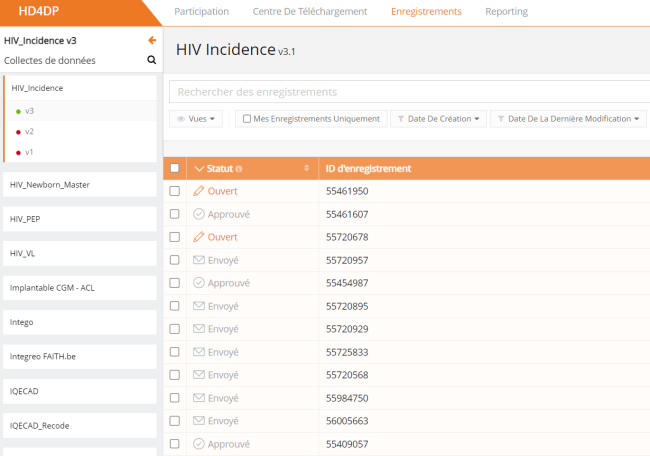Click the pencil icon for record 55720678
Viewport: 650px width, 456px height.
pyautogui.click(x=199, y=237)
